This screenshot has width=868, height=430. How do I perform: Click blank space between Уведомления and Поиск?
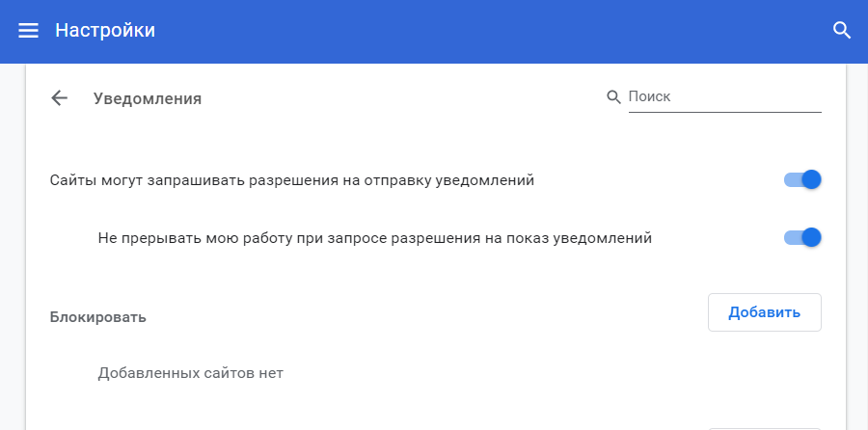(x=405, y=98)
